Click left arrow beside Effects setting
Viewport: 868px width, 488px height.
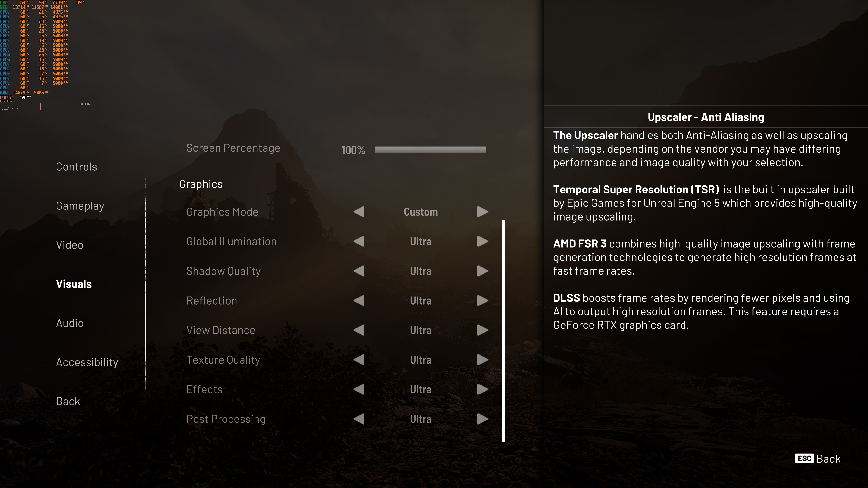[359, 390]
